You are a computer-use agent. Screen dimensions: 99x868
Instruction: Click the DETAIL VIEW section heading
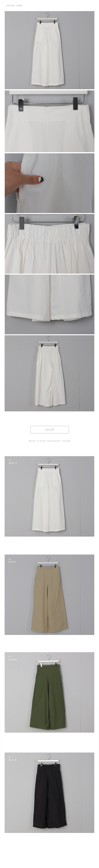pyautogui.click(x=14, y=6)
